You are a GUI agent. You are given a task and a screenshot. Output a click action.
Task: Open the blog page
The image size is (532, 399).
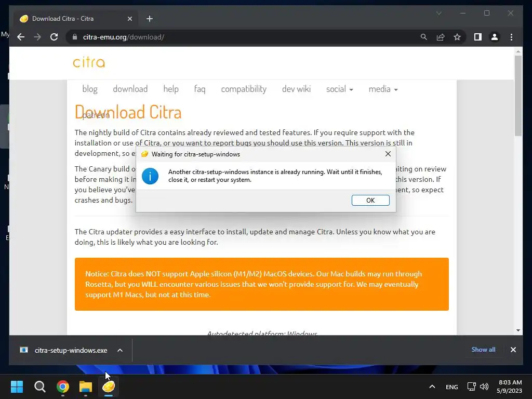[x=90, y=89]
